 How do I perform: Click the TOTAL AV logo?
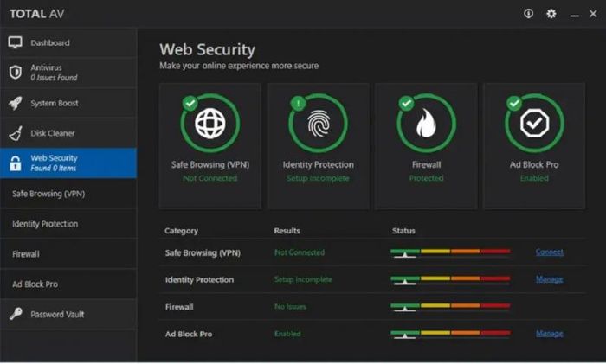(x=36, y=14)
